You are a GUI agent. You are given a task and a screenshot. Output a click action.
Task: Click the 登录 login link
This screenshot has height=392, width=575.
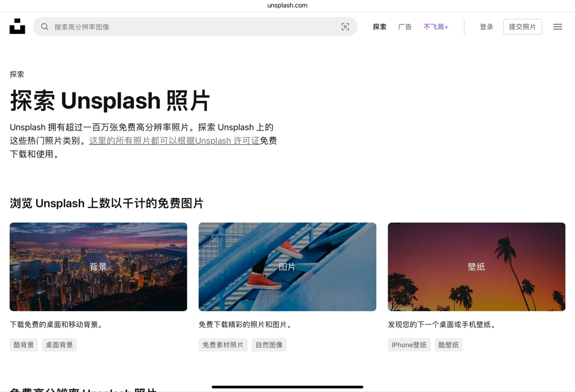coord(486,27)
